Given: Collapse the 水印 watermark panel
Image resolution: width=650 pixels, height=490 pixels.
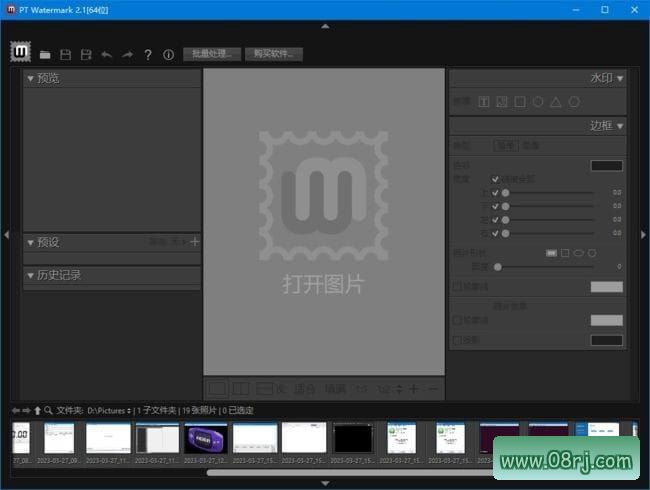Looking at the screenshot, I should pyautogui.click(x=620, y=78).
